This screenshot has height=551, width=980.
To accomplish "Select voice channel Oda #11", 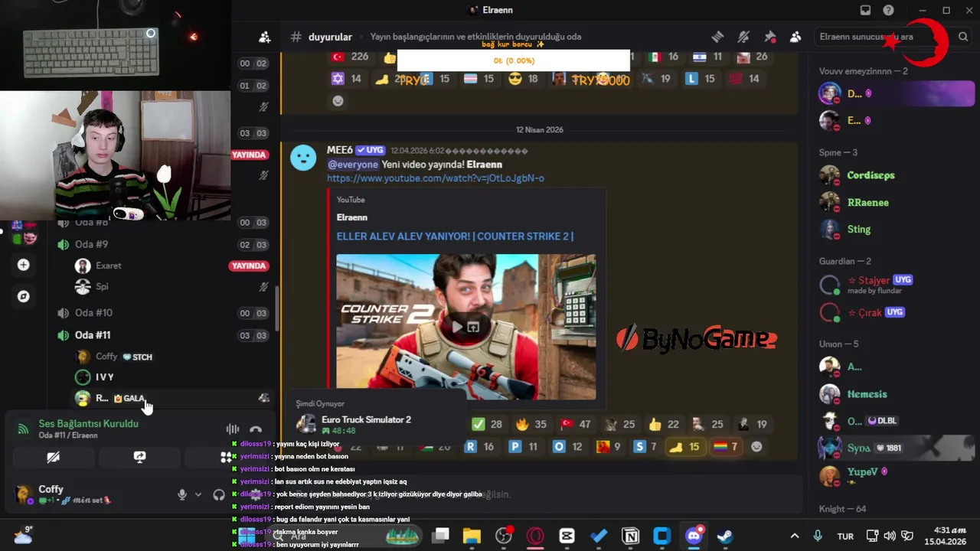I will click(93, 335).
